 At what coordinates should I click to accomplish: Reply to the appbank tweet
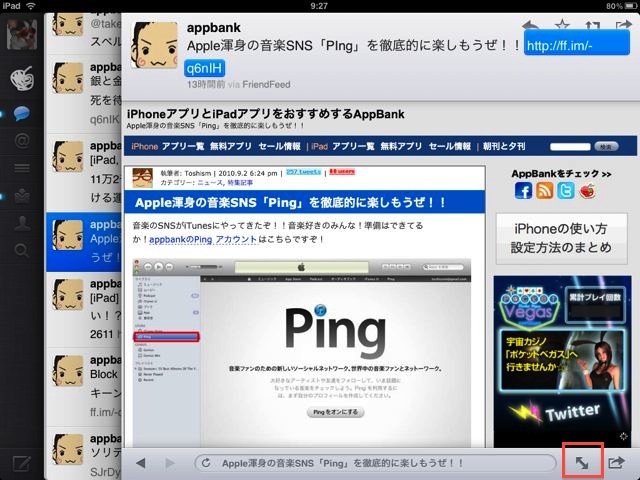[x=531, y=25]
